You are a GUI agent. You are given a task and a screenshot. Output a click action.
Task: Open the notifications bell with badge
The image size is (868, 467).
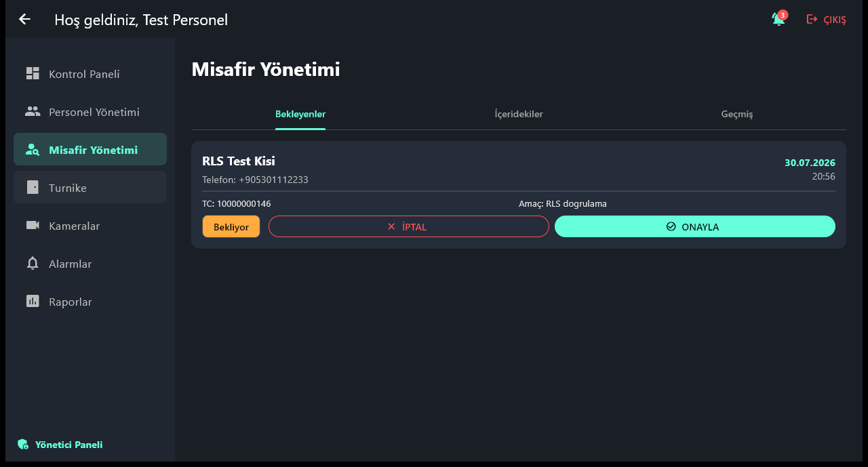pyautogui.click(x=779, y=18)
